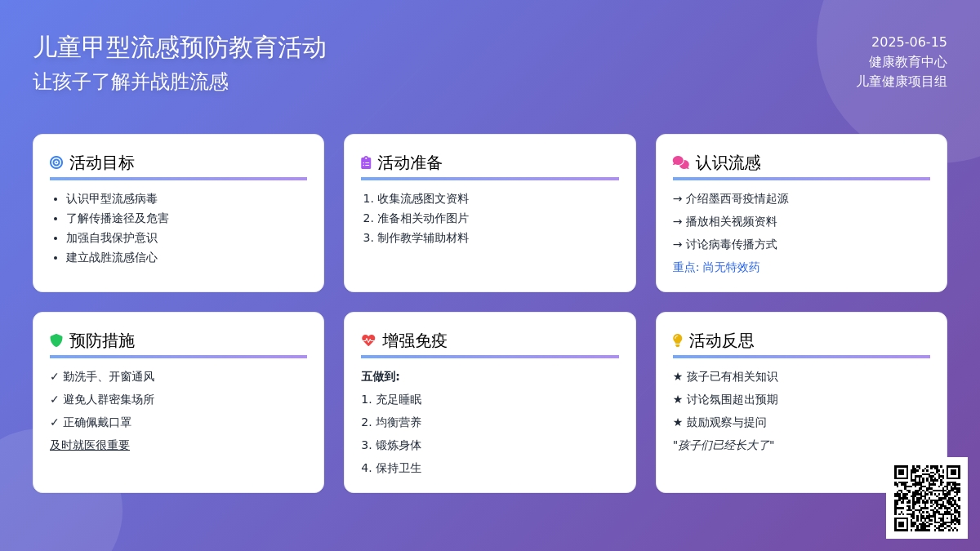The image size is (980, 551).
Task: Click the line 讨论病毒传播方式
Action: click(x=725, y=244)
